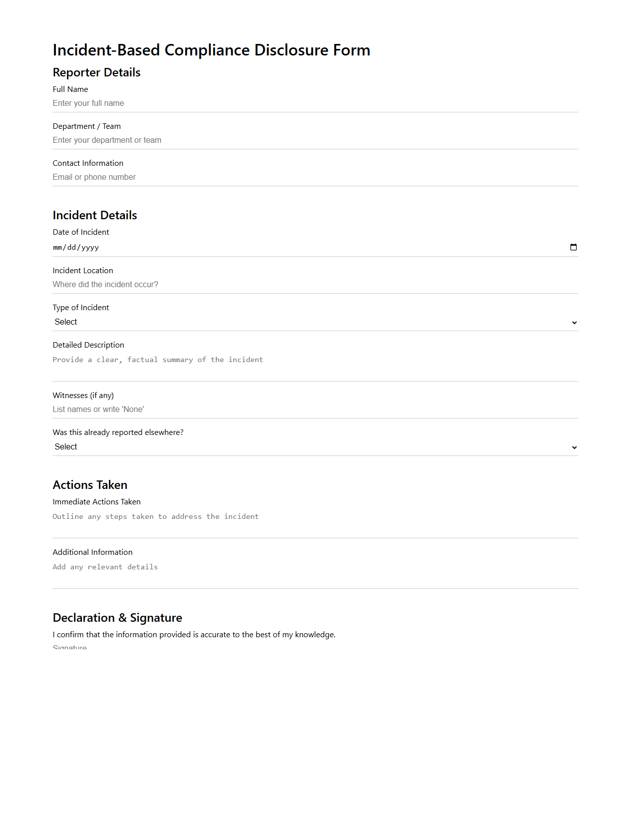Click the 'Department / Team' label text
631x840 pixels.
87,126
